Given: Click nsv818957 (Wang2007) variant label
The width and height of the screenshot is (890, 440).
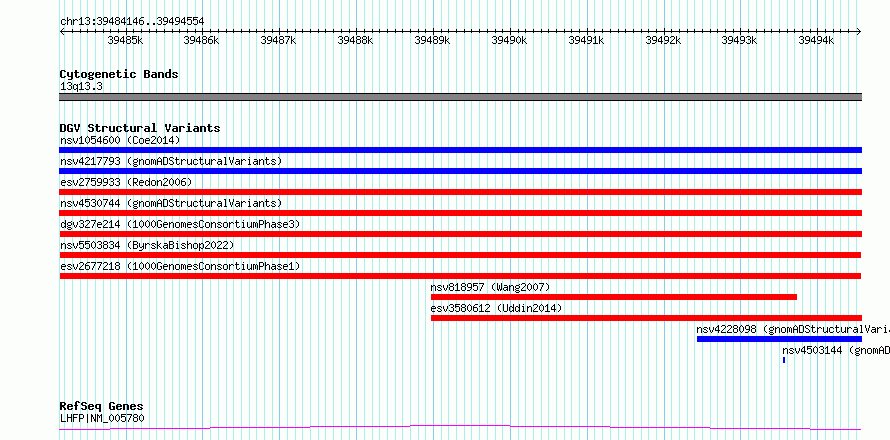Looking at the screenshot, I should (x=490, y=287).
